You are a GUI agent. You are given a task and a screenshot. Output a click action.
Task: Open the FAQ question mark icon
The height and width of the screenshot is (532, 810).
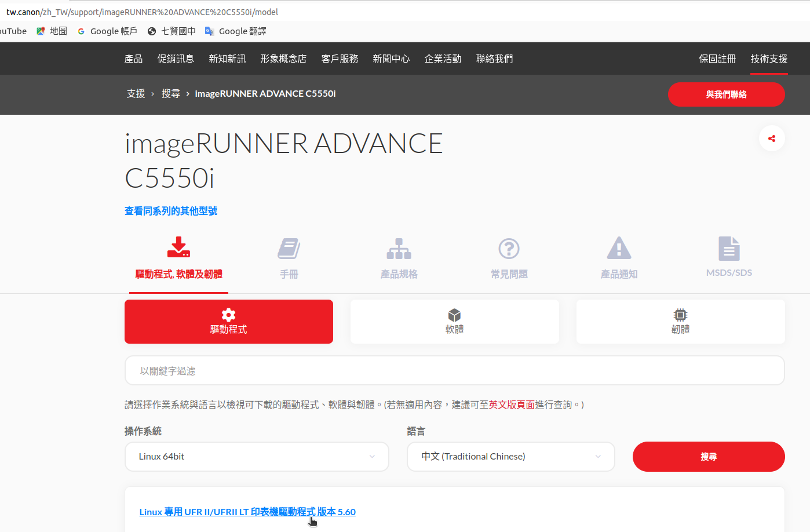[x=509, y=249]
